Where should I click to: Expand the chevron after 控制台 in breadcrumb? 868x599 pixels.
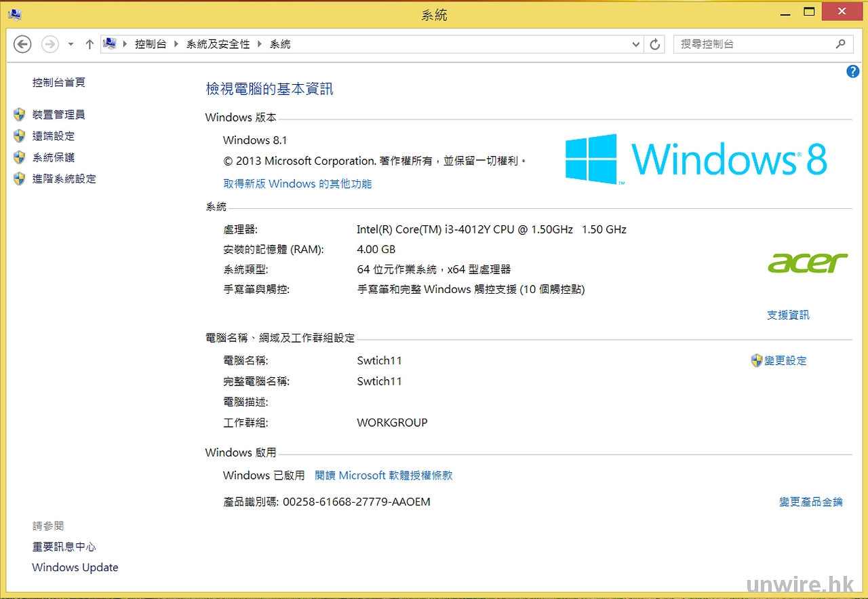(x=177, y=44)
